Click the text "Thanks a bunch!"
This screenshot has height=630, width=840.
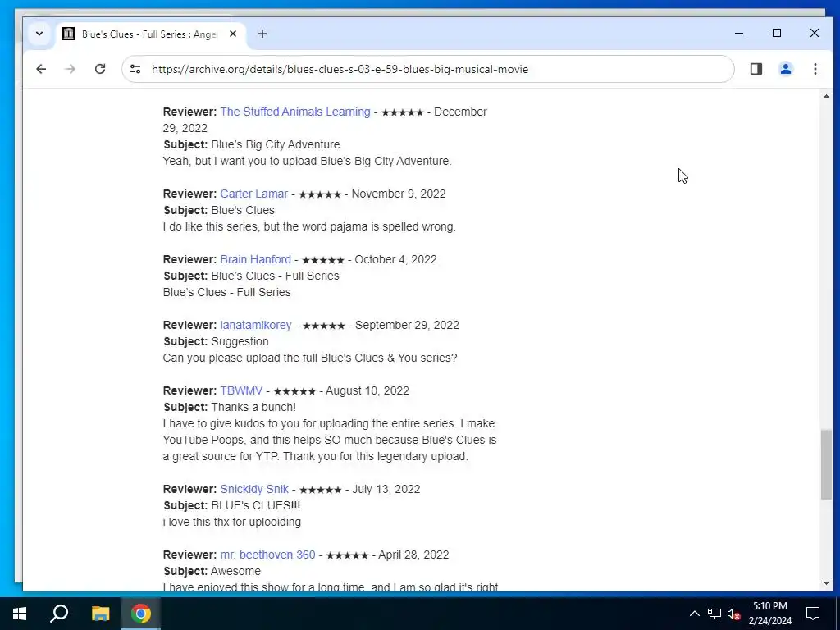pos(253,407)
